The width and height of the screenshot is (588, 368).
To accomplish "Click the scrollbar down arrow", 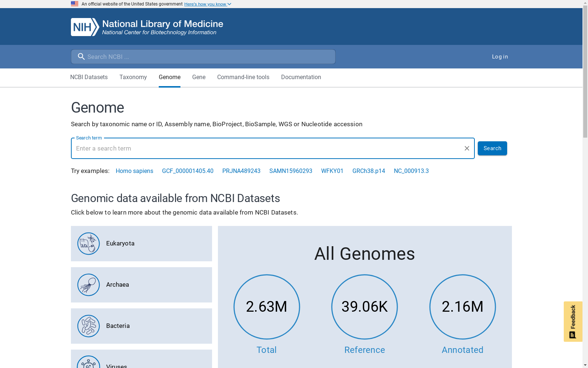I will pyautogui.click(x=585, y=365).
